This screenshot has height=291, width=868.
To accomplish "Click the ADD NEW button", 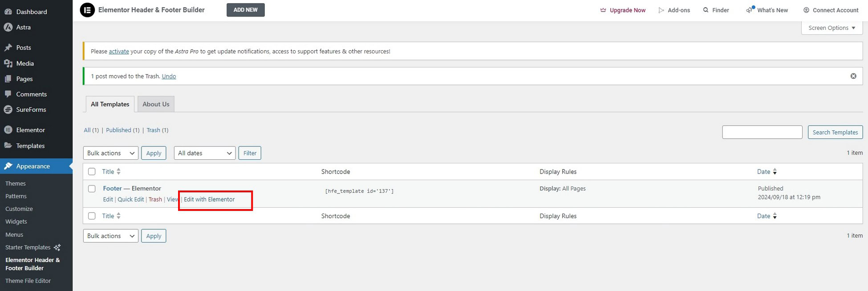I will click(246, 10).
